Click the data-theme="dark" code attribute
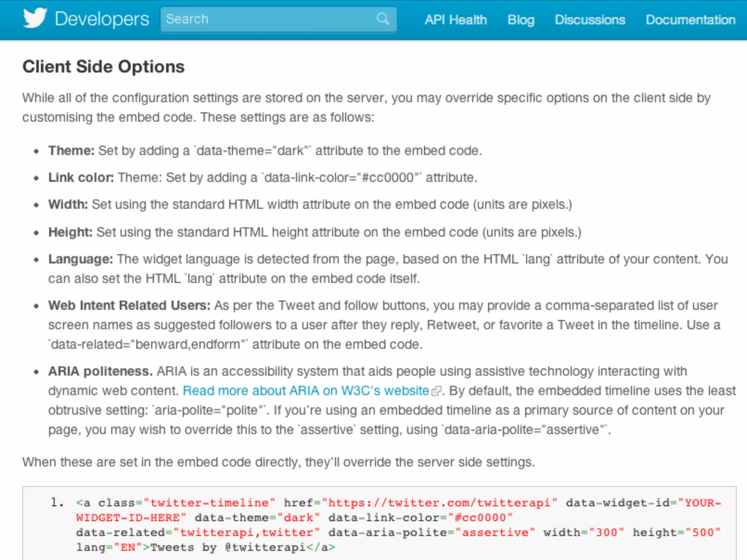Image resolution: width=747 pixels, height=560 pixels. [257, 518]
